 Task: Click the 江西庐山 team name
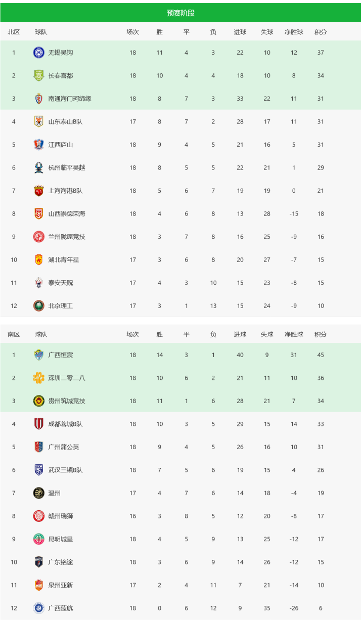(61, 145)
